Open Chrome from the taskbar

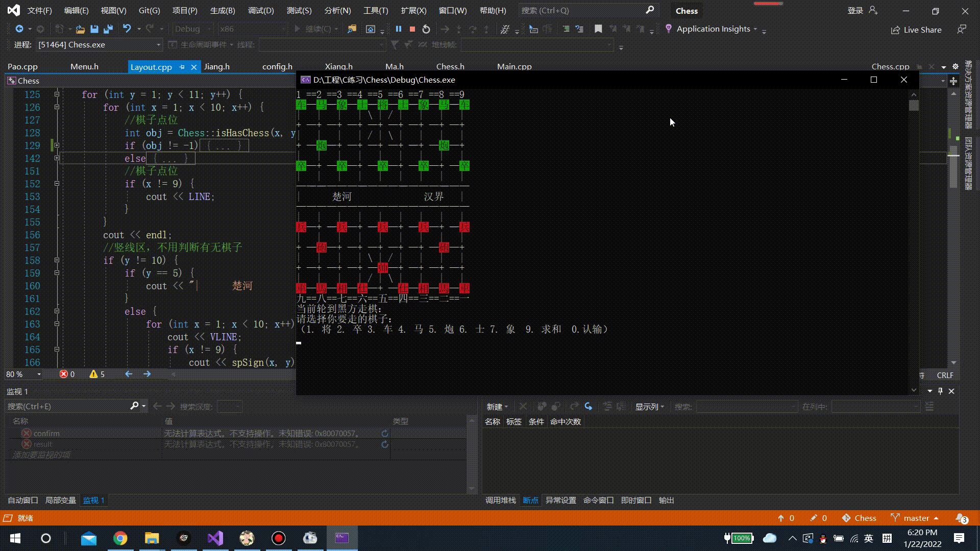pyautogui.click(x=120, y=538)
